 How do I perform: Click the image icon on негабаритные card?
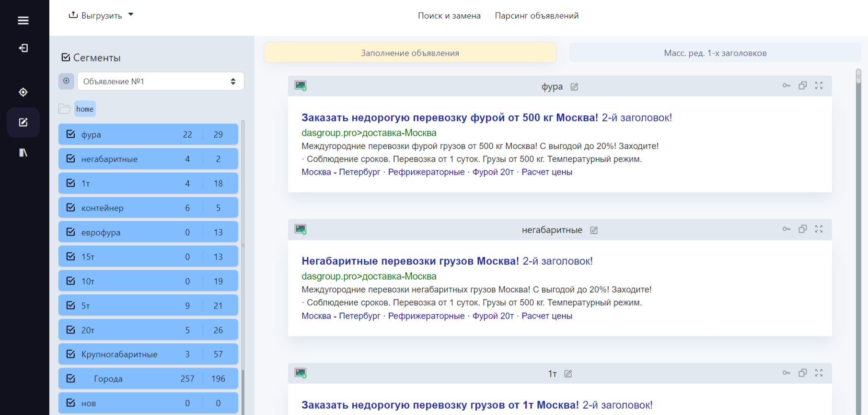301,229
